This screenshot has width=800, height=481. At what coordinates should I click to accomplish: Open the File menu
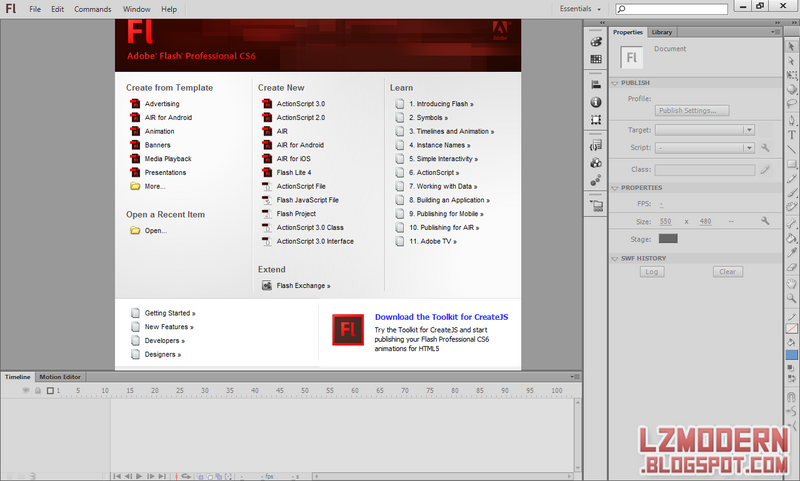point(35,9)
